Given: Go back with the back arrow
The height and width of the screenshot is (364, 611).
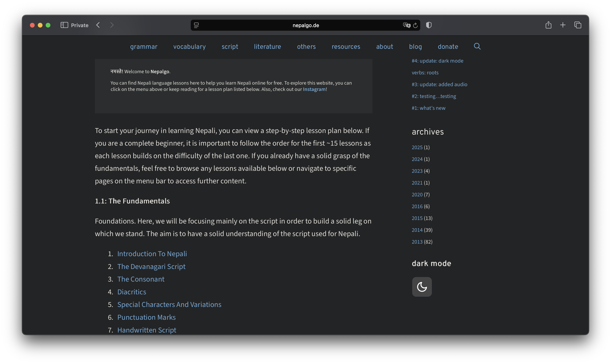Looking at the screenshot, I should tap(98, 25).
